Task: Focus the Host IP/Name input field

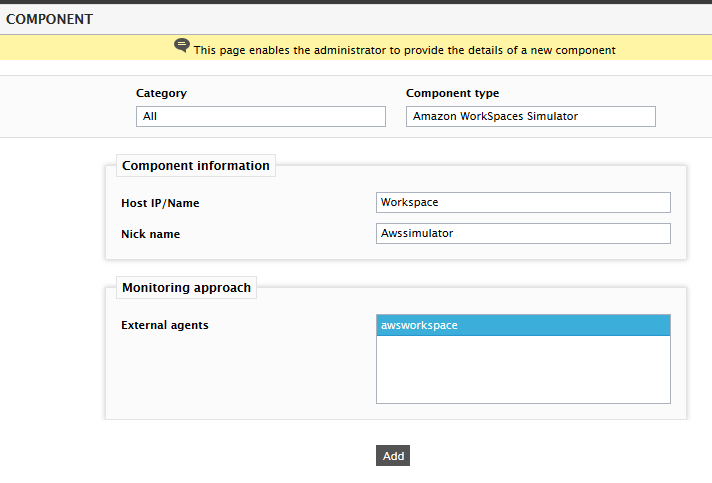Action: 523,202
